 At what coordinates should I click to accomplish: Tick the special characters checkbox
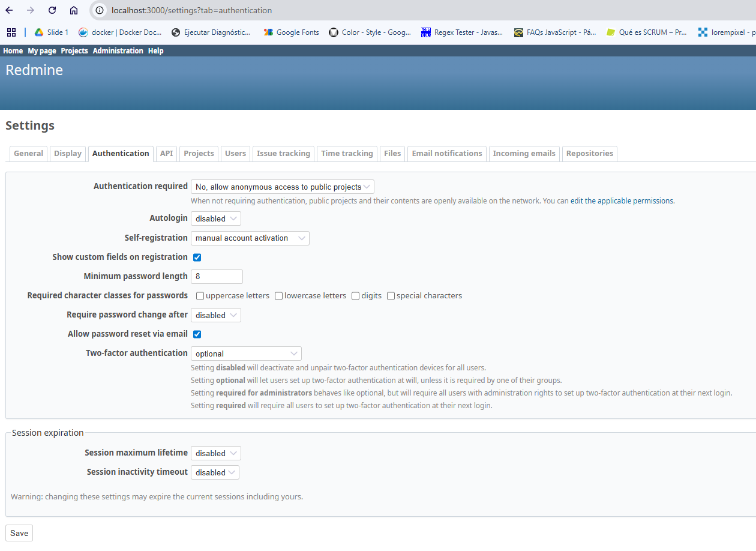tap(391, 296)
